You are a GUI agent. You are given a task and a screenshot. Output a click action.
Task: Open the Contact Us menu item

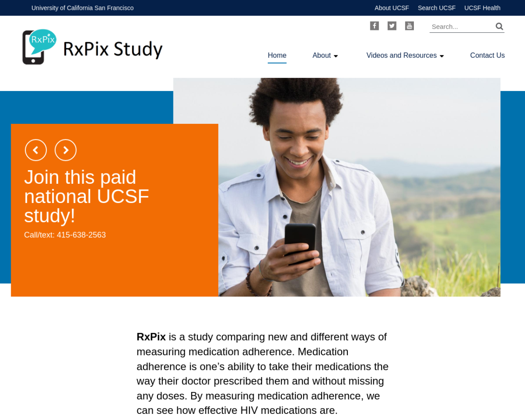click(487, 55)
